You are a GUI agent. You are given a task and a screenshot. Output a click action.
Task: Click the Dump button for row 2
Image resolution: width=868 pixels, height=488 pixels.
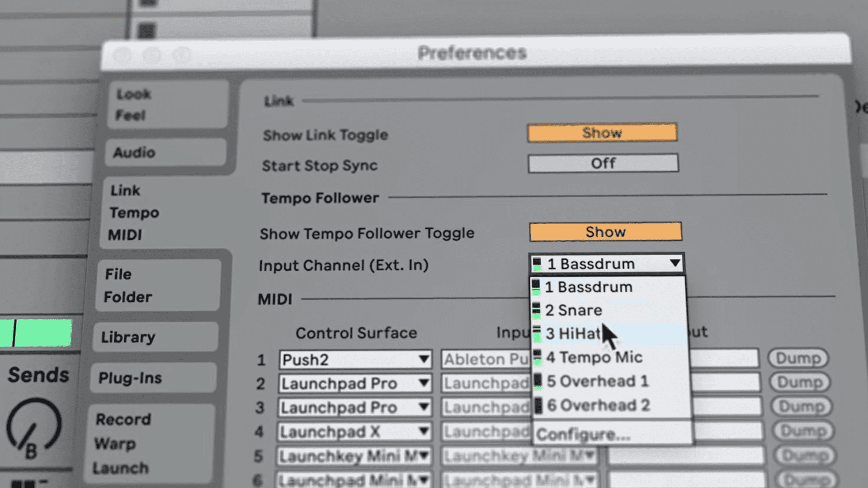pos(800,382)
